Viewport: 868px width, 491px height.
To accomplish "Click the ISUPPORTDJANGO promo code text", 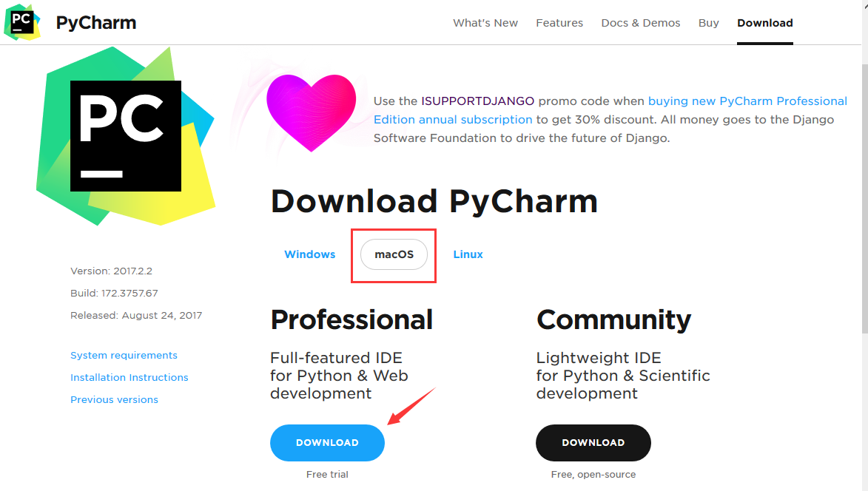I will [478, 101].
